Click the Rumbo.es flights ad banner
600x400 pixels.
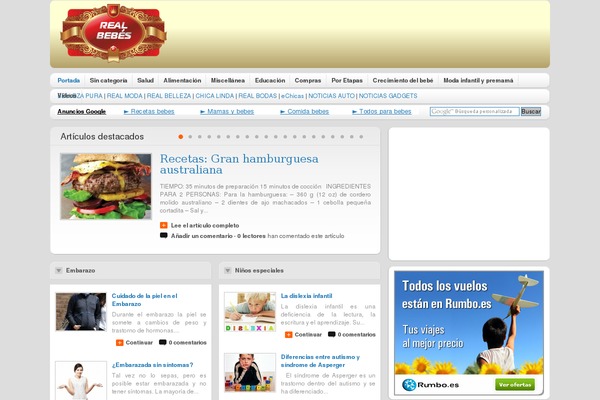[469, 333]
